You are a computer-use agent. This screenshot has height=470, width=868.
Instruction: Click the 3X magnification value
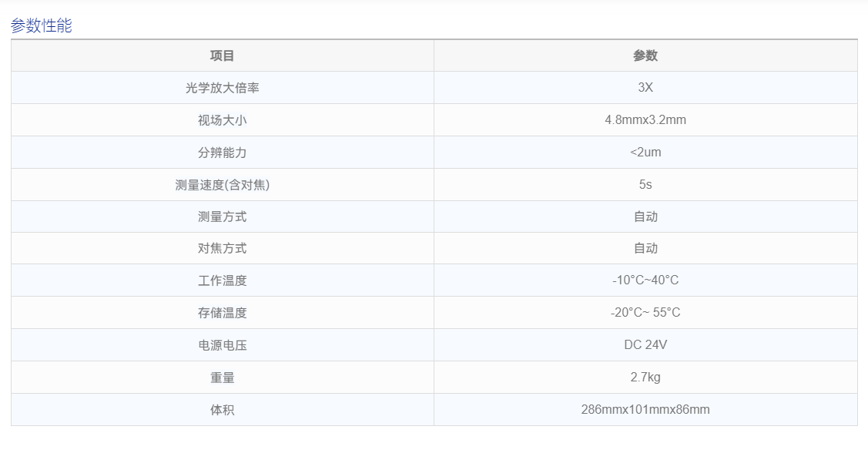click(645, 88)
